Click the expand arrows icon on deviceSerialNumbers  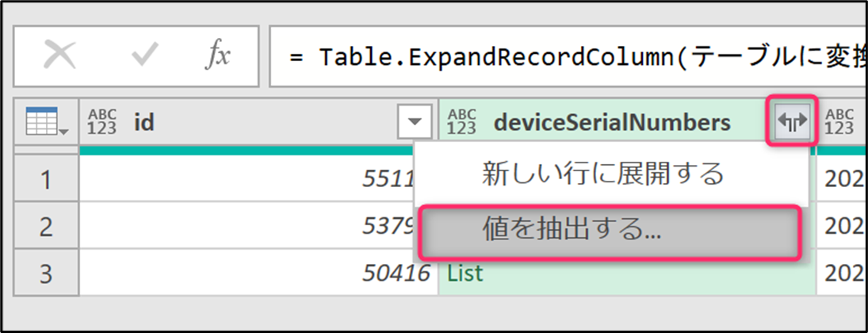click(x=791, y=122)
